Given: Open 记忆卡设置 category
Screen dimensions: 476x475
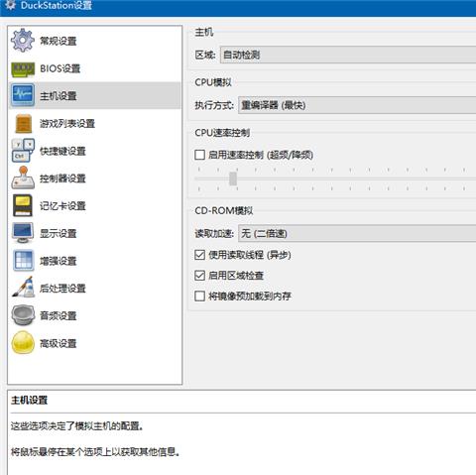Looking at the screenshot, I should click(94, 205).
